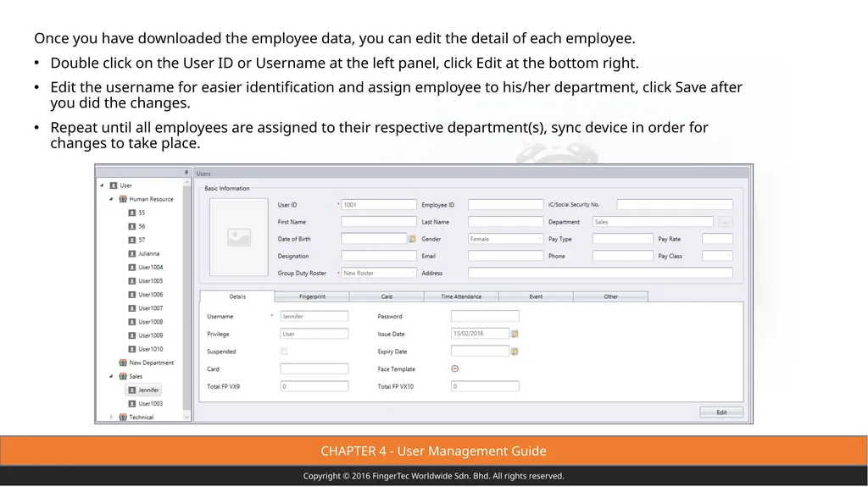Expand the Technical department node
This screenshot has height=487, width=868.
[x=111, y=418]
